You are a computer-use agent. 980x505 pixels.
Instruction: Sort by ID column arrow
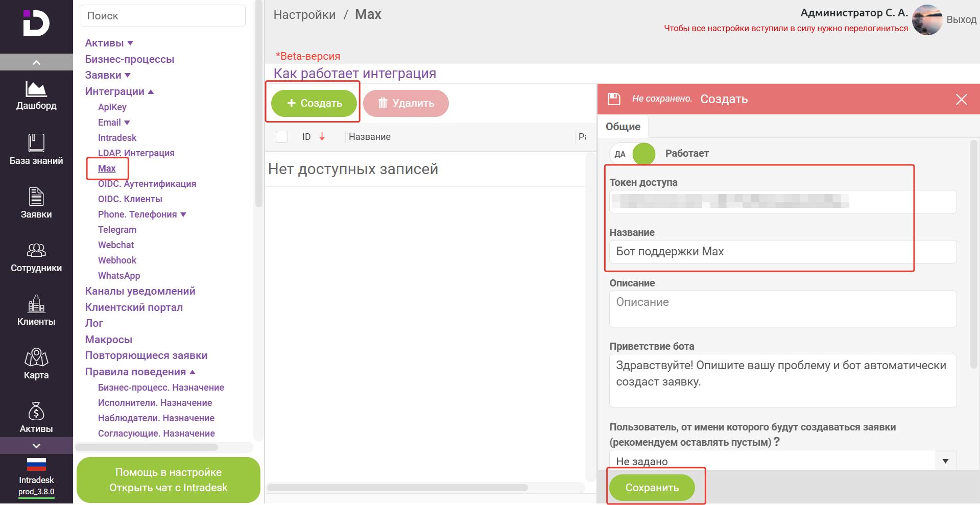[x=322, y=137]
